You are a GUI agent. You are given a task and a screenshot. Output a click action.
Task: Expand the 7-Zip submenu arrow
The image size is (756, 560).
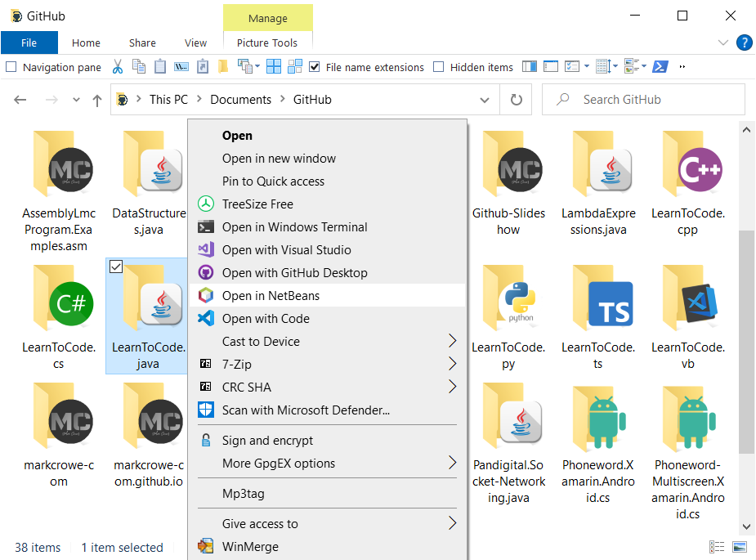click(452, 363)
